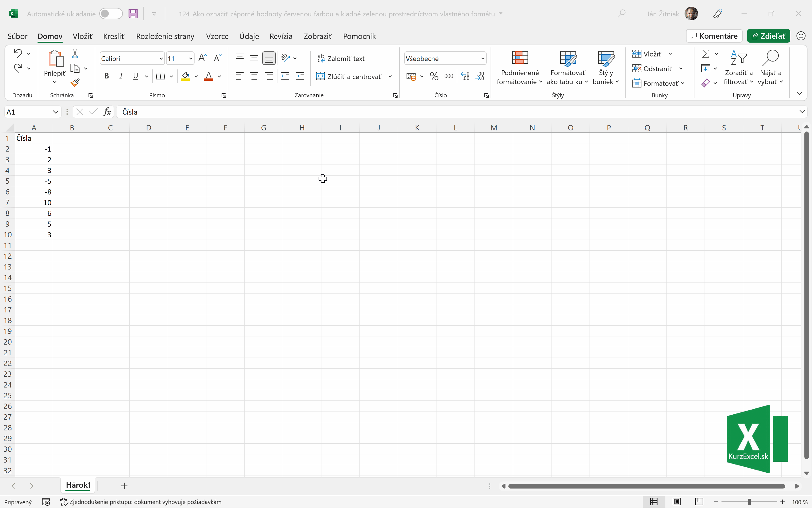Click the zoom slider handle in status bar
The height and width of the screenshot is (508, 812).
[x=749, y=502]
